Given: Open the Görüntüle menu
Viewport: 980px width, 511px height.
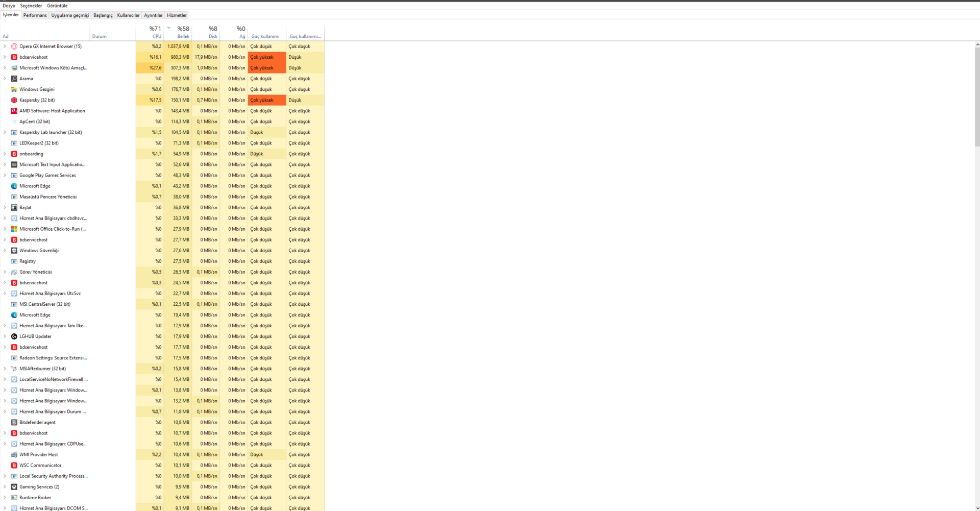Looking at the screenshot, I should pos(57,6).
